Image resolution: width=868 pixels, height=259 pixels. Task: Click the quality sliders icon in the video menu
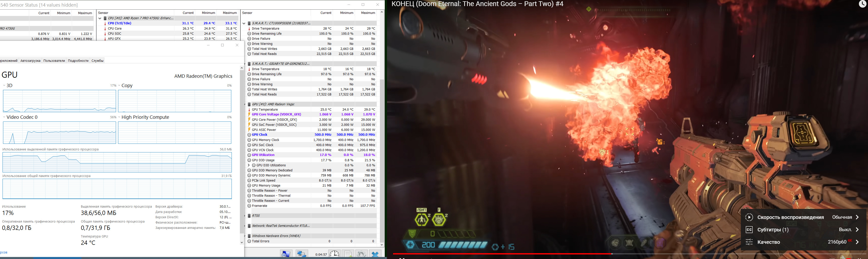[x=749, y=242]
